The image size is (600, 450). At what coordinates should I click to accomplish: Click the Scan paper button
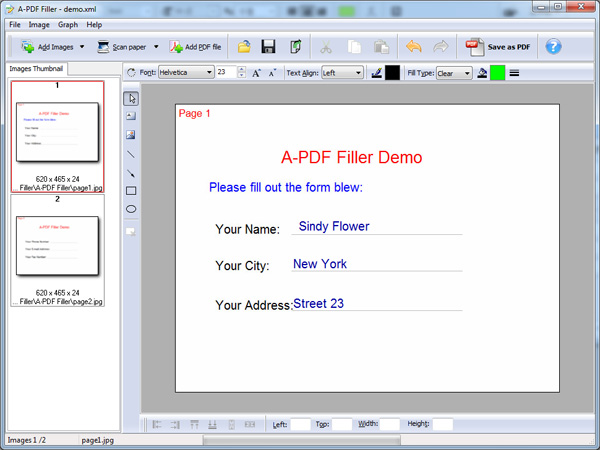[122, 47]
